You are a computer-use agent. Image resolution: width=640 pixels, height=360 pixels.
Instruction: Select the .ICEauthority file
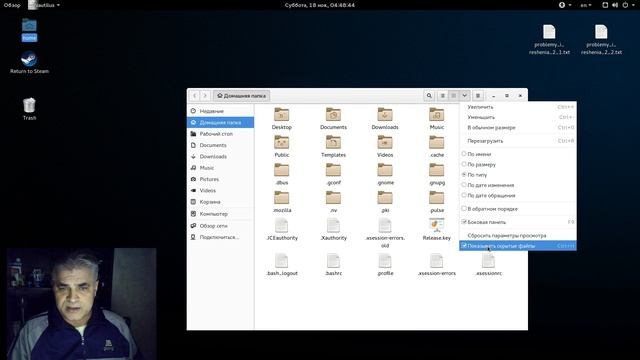point(282,229)
